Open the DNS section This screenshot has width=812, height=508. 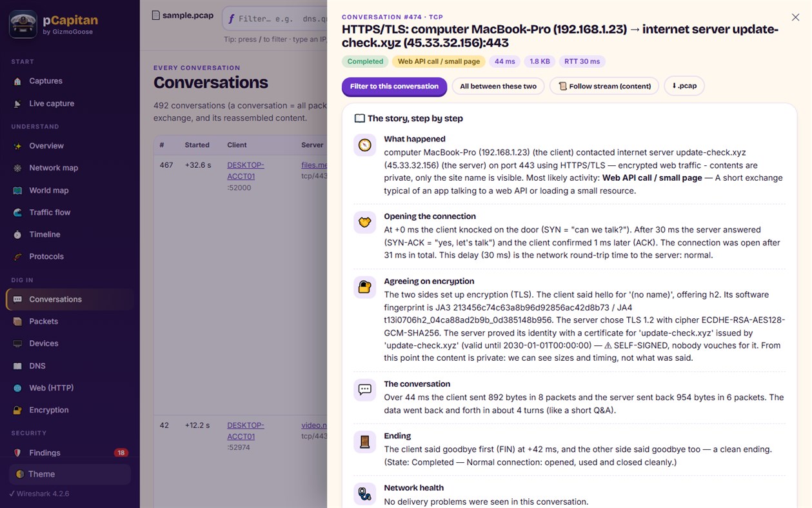pos(70,366)
